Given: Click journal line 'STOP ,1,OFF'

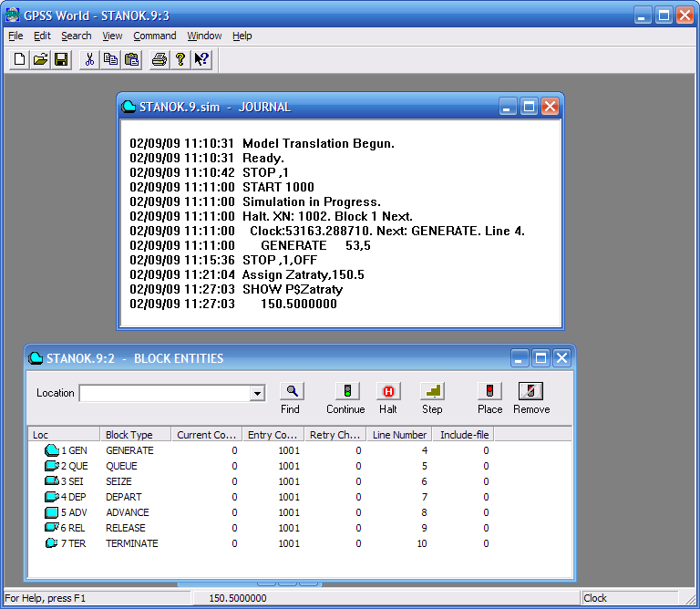Looking at the screenshot, I should point(280,260).
